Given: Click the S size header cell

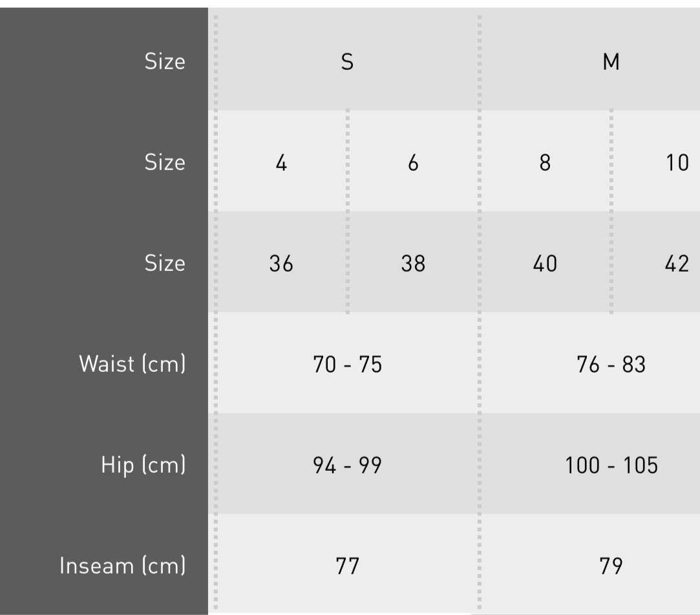Looking at the screenshot, I should pyautogui.click(x=347, y=62).
